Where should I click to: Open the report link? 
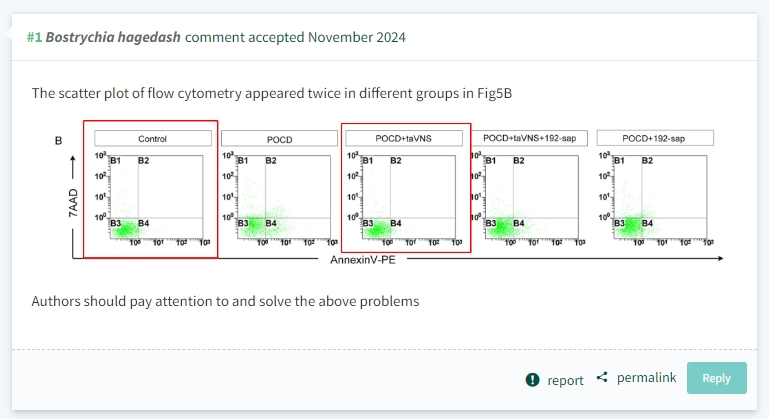[565, 380]
